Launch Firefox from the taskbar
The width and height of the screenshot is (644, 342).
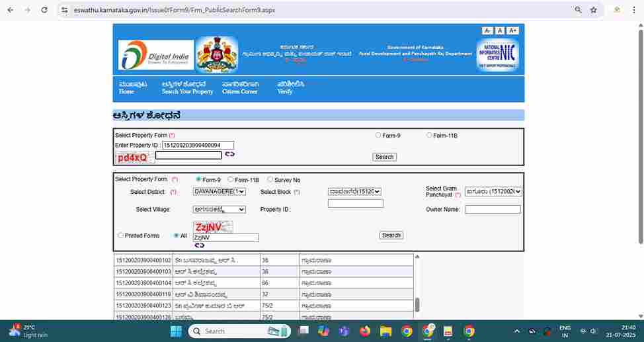(365, 331)
